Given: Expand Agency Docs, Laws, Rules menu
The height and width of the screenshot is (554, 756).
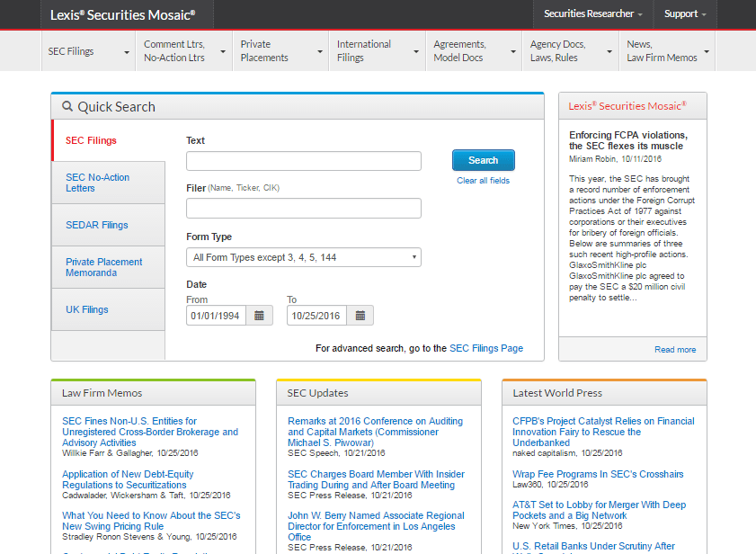Looking at the screenshot, I should (x=571, y=51).
